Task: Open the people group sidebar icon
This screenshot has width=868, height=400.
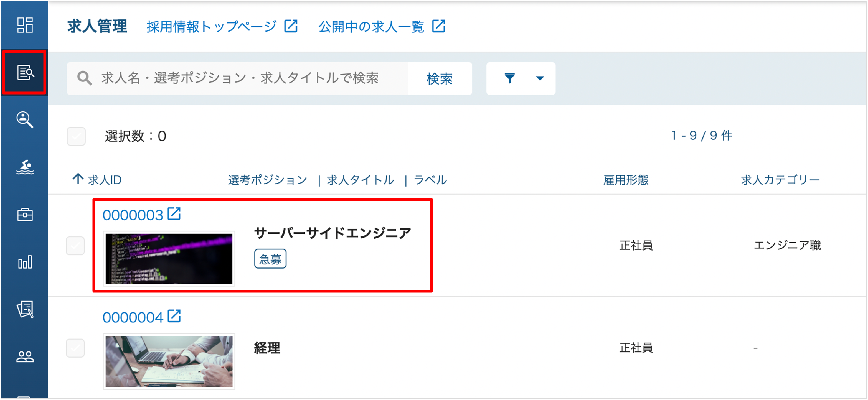Action: pos(25,356)
